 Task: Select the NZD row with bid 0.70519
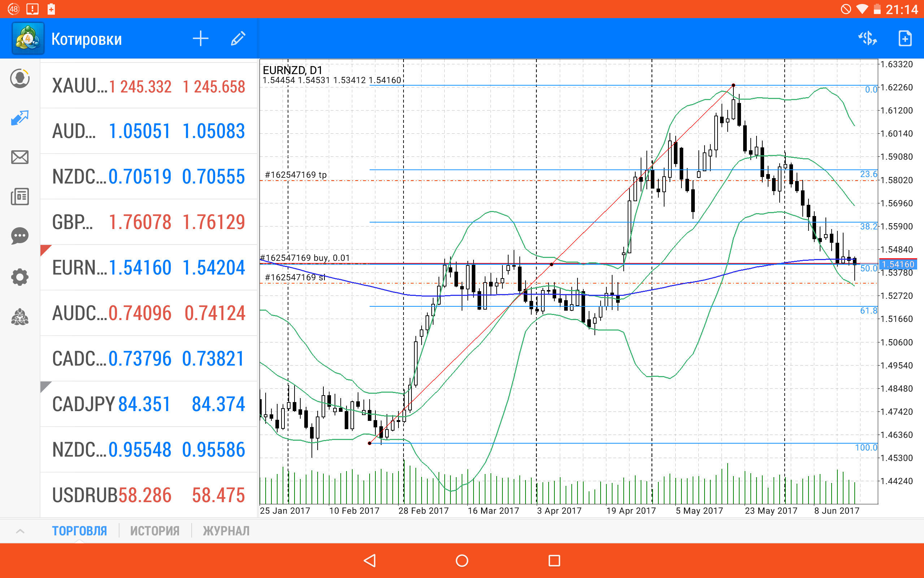point(149,177)
